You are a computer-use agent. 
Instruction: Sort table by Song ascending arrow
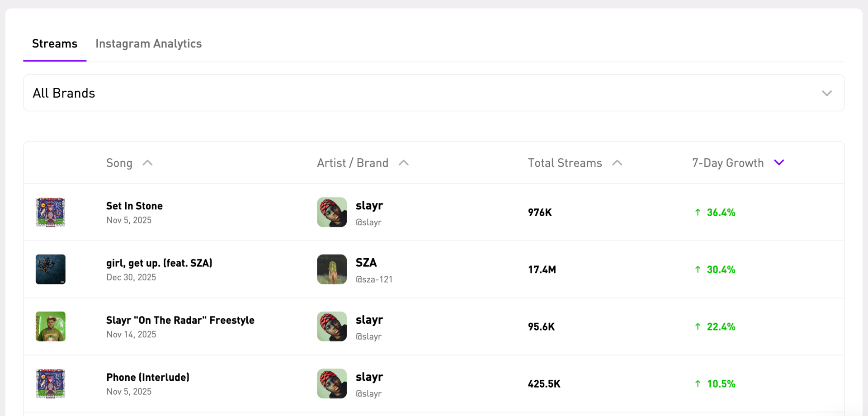pyautogui.click(x=147, y=163)
